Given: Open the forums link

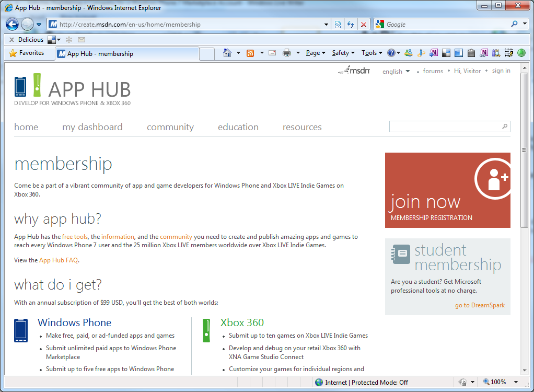Looking at the screenshot, I should pyautogui.click(x=433, y=71).
